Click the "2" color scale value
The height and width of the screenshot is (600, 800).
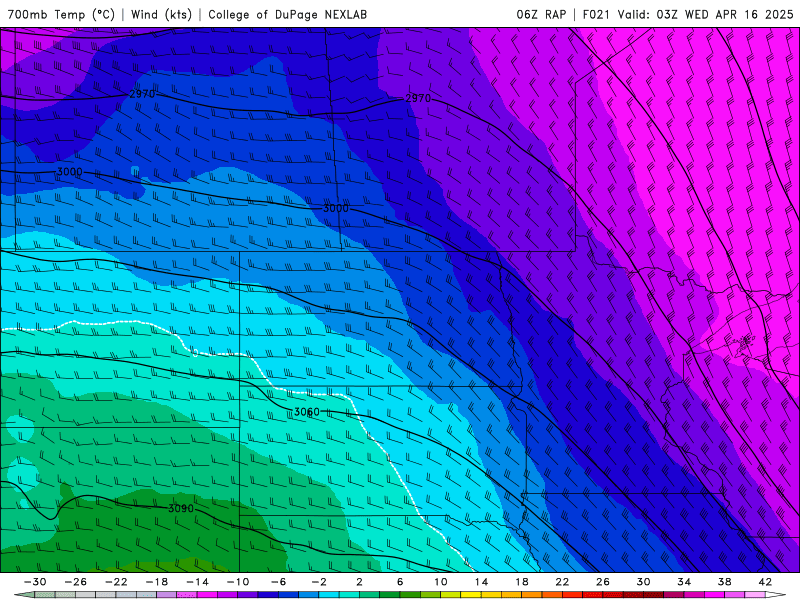click(x=359, y=582)
